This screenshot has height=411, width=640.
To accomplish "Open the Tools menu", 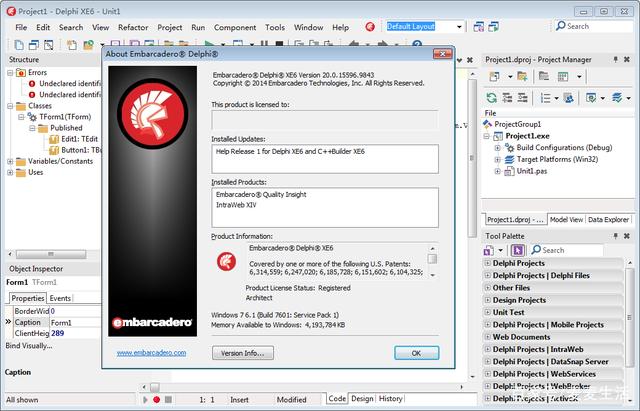I will (275, 27).
